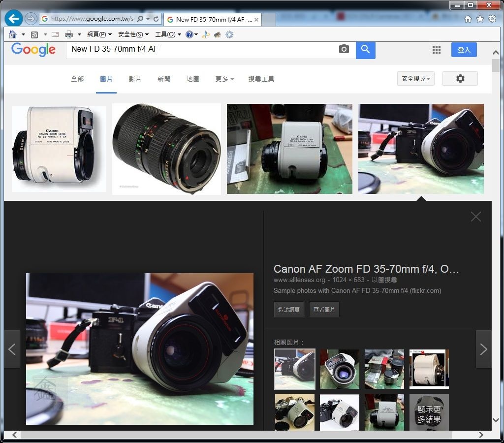Click the command bar Home icon
504x443 pixels.
13,34
